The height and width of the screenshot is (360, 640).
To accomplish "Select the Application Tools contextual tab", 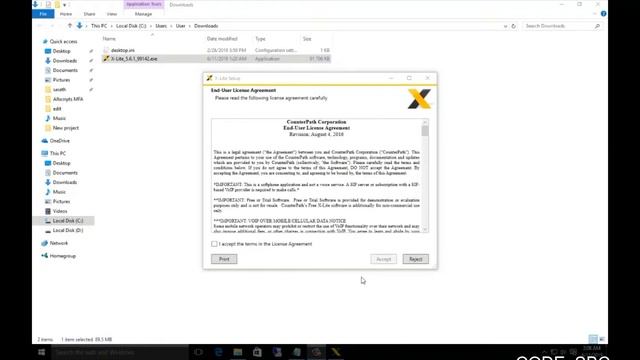I will (144, 4).
